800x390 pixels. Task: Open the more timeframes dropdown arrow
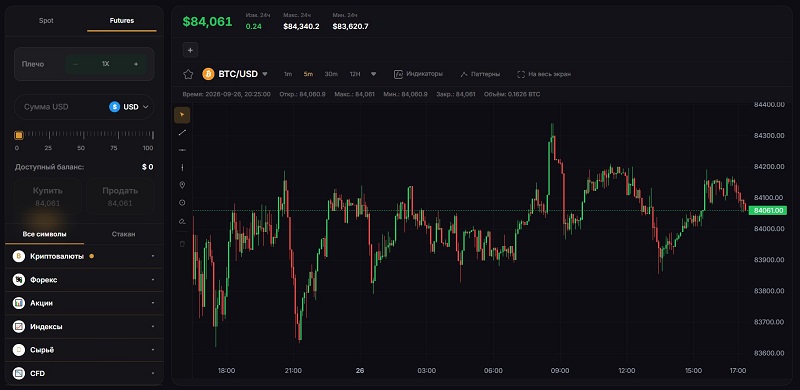coord(373,74)
